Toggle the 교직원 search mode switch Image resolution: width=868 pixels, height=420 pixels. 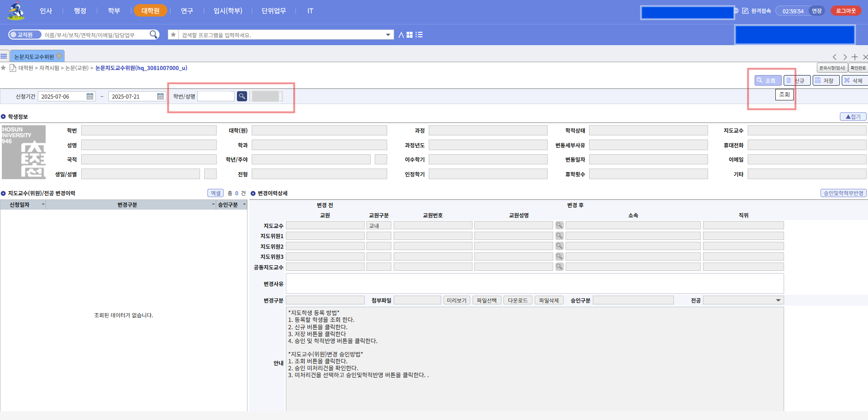point(25,35)
